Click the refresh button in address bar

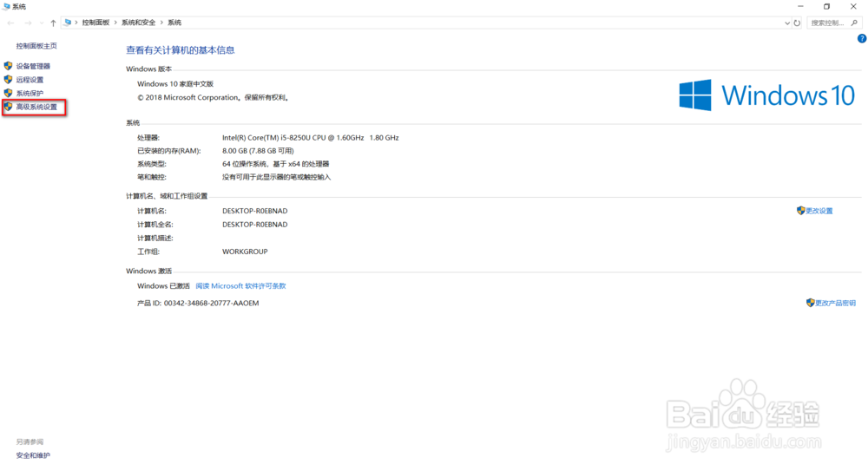[797, 23]
